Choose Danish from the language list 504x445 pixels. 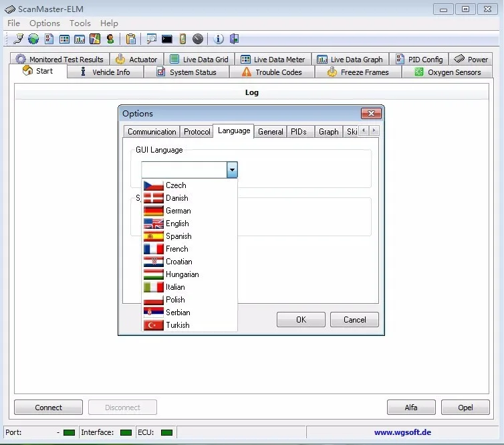pyautogui.click(x=190, y=198)
